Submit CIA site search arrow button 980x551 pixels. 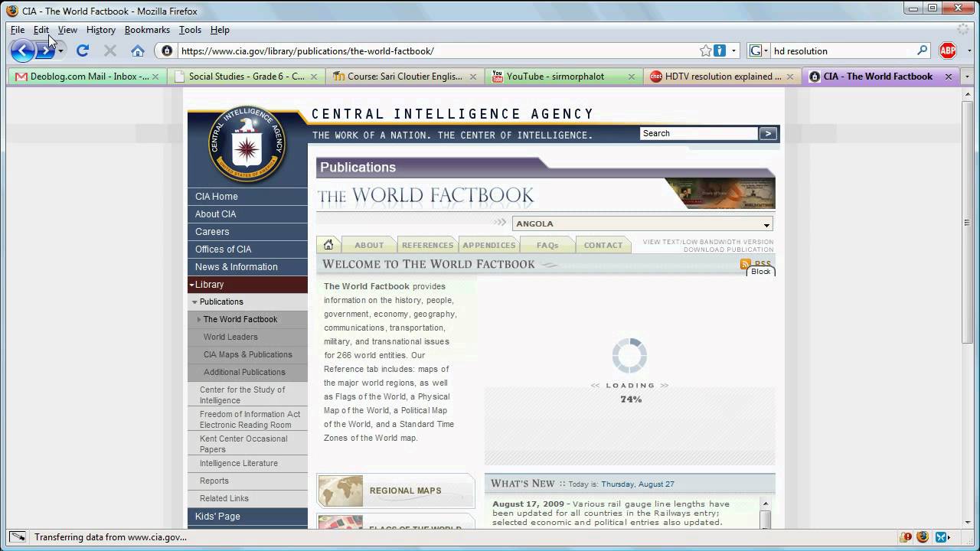768,133
